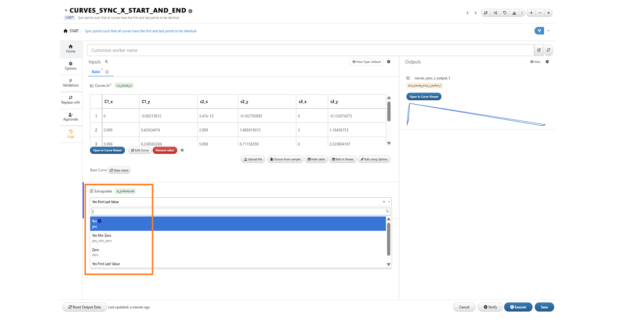The width and height of the screenshot is (644, 335).
Task: Click the red Remove value button
Action: (165, 150)
